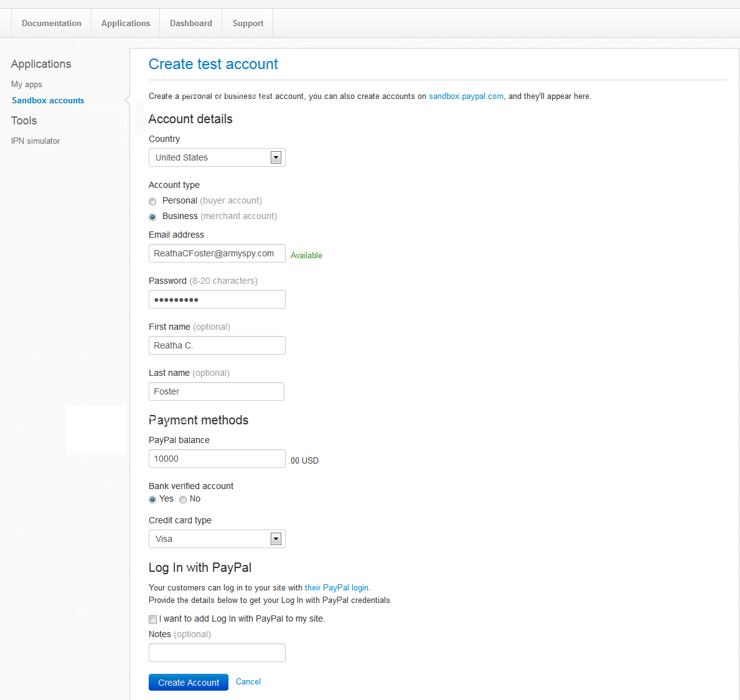740x700 pixels.
Task: Click the Create Account button
Action: click(189, 683)
